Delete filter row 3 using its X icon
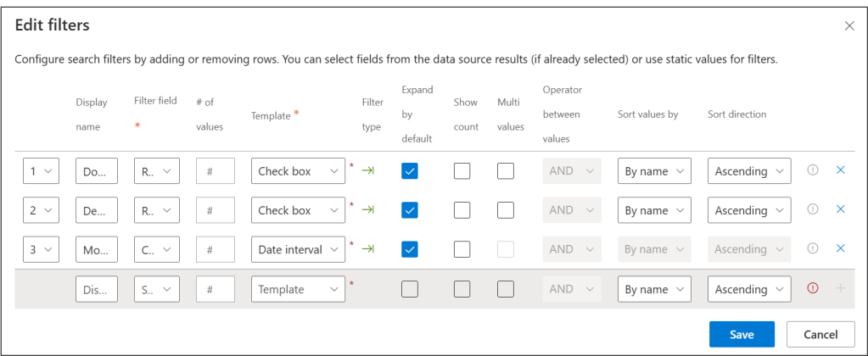Image resolution: width=868 pixels, height=356 pixels. pos(841,248)
